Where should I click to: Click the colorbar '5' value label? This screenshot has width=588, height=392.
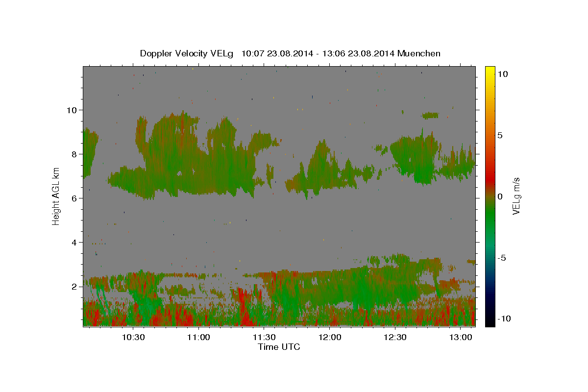[500, 135]
